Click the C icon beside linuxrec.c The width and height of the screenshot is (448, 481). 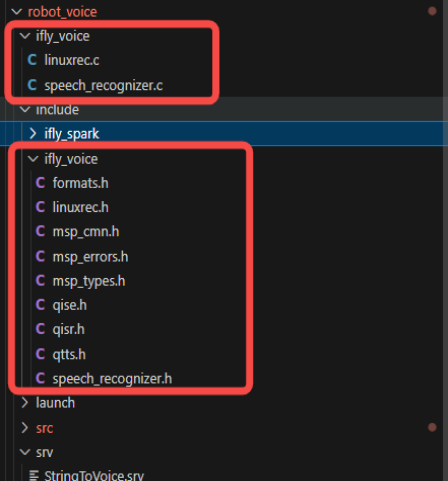tap(32, 60)
